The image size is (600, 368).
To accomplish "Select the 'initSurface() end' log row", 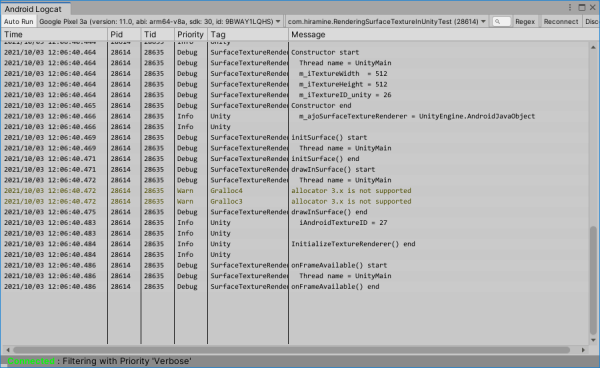I will pos(295,159).
